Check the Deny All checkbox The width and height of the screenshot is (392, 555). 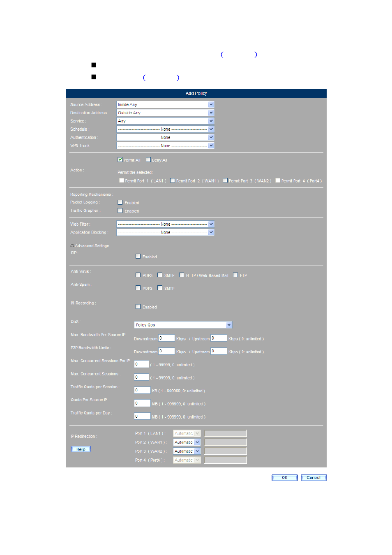click(148, 160)
